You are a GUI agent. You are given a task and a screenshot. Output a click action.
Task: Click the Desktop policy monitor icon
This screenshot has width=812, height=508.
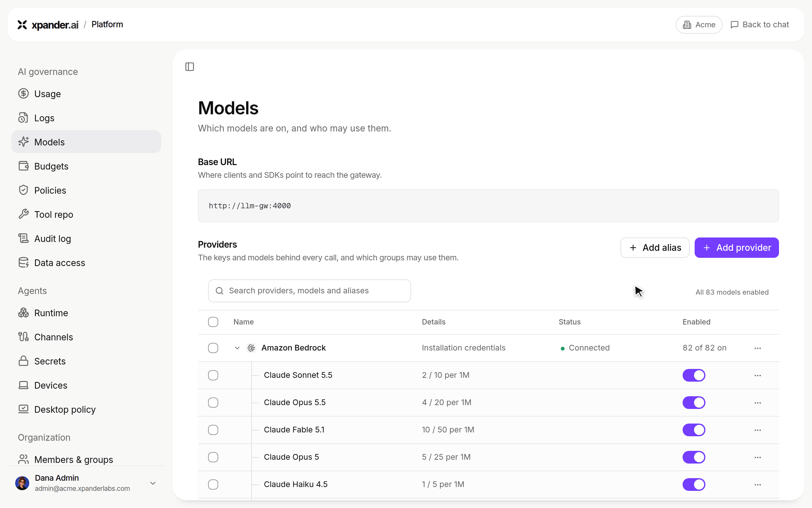coord(23,409)
